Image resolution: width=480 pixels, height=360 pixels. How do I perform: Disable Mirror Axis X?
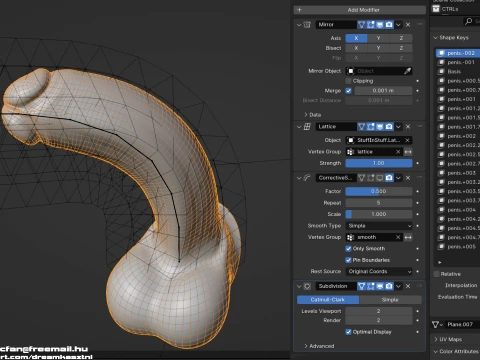tap(356, 38)
